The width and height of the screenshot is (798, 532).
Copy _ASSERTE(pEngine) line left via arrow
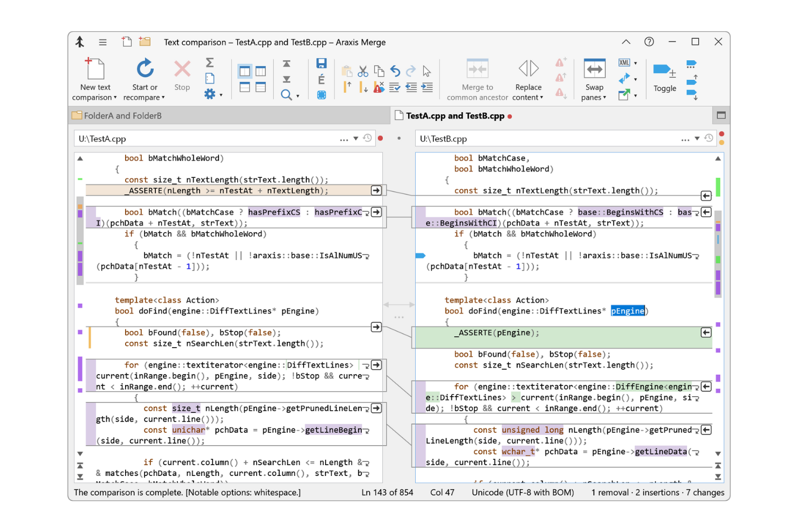[x=706, y=333]
